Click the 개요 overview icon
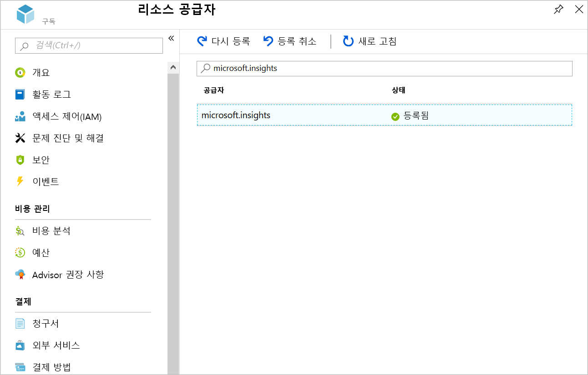588x375 pixels. [x=20, y=73]
